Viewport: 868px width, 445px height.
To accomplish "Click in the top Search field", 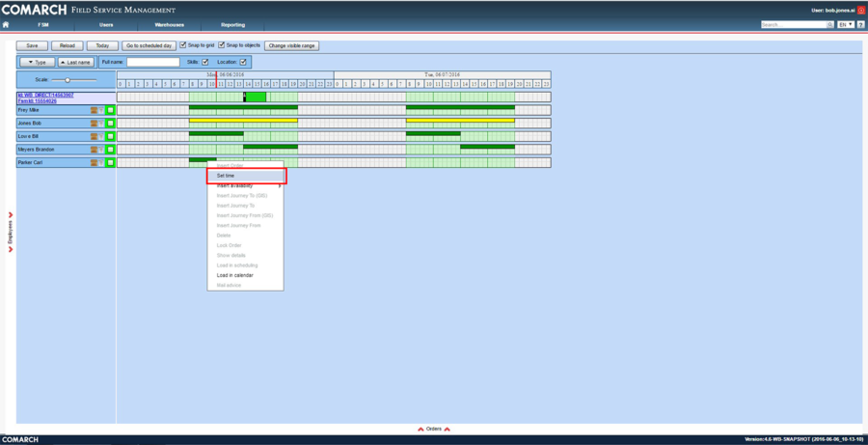I will (794, 25).
